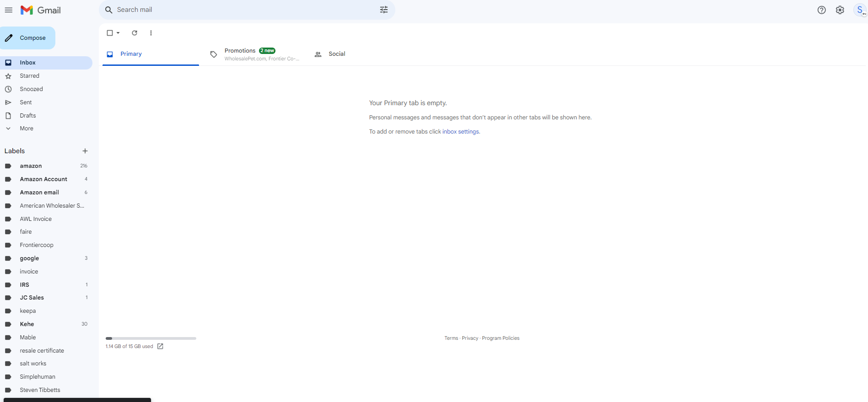Image resolution: width=868 pixels, height=402 pixels.
Task: Click the 1.14 GB of 15 GB used link
Action: [x=129, y=347]
